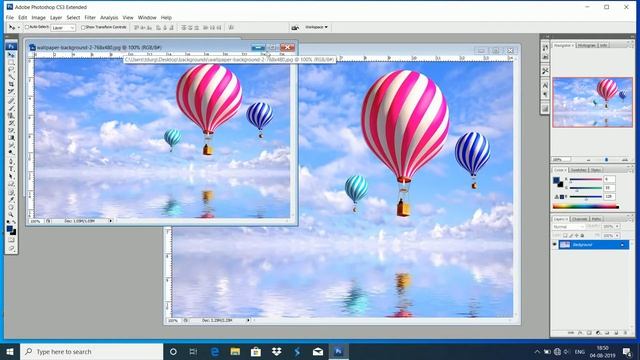Open the Normal blend mode dropdown
Image resolution: width=640 pixels, height=360 pixels.
pyautogui.click(x=569, y=226)
